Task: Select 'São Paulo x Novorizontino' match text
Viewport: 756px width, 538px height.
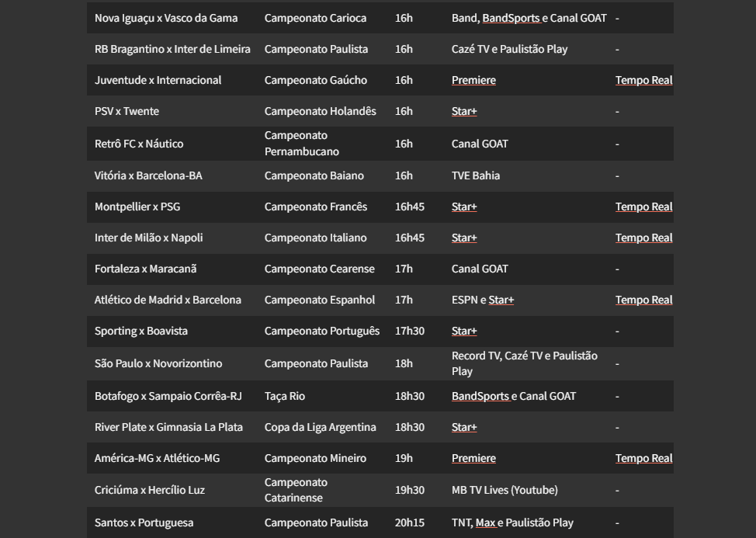Action: point(158,363)
